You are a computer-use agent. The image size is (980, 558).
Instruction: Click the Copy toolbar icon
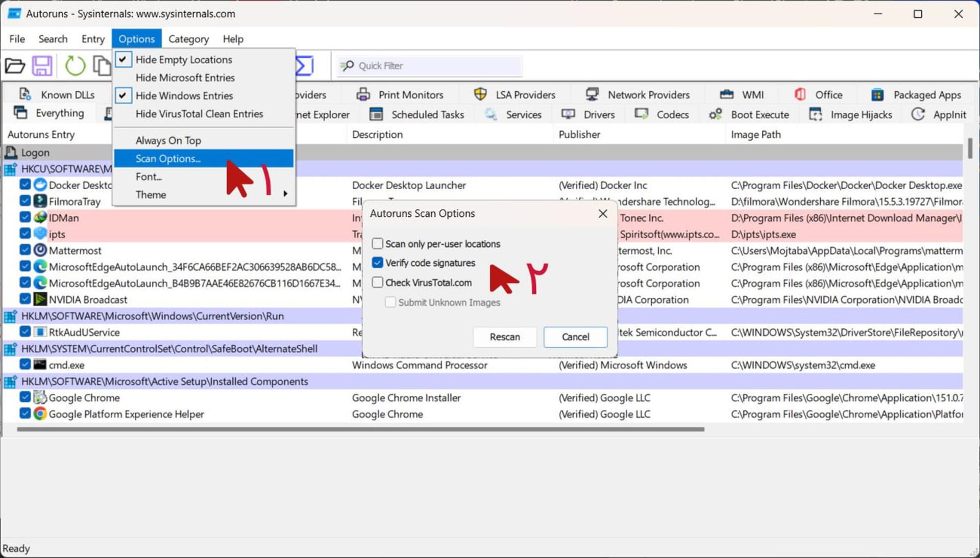point(102,66)
